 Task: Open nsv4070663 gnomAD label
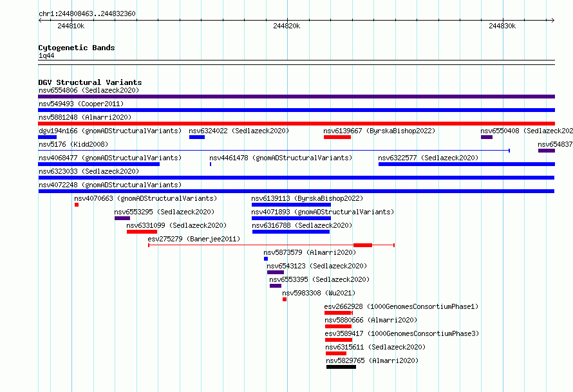pos(146,198)
